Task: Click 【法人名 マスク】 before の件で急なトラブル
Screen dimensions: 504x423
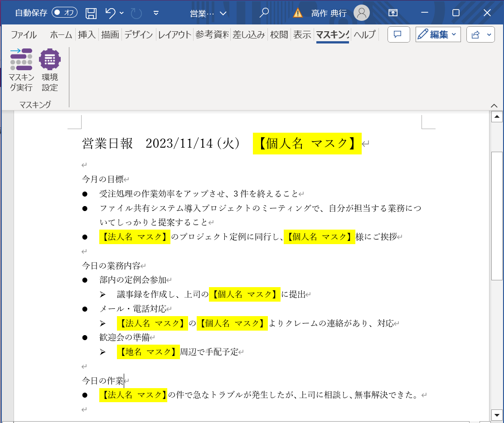Action: point(133,395)
